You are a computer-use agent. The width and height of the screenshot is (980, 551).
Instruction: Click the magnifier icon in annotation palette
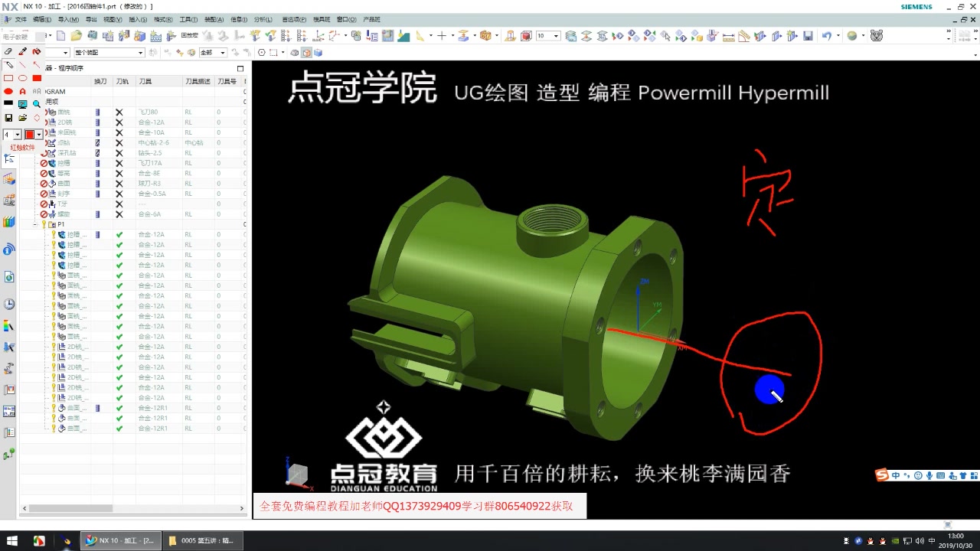point(36,104)
